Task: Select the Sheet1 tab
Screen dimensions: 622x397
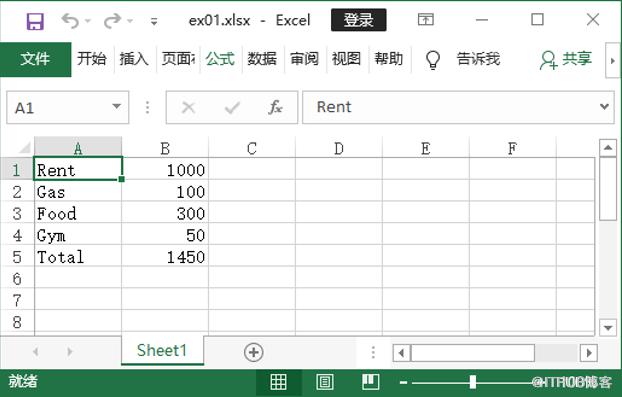Action: (162, 350)
